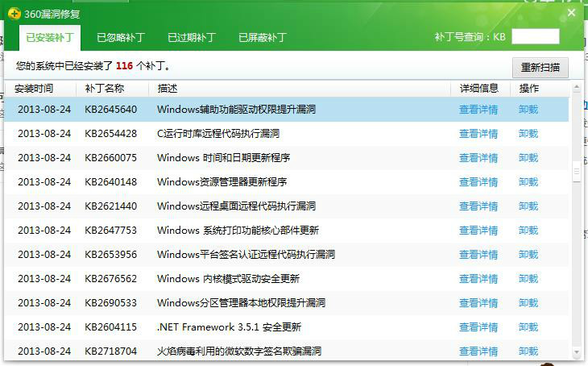Uninstall patch KB2647753
The width and height of the screenshot is (588, 366).
pyautogui.click(x=528, y=231)
